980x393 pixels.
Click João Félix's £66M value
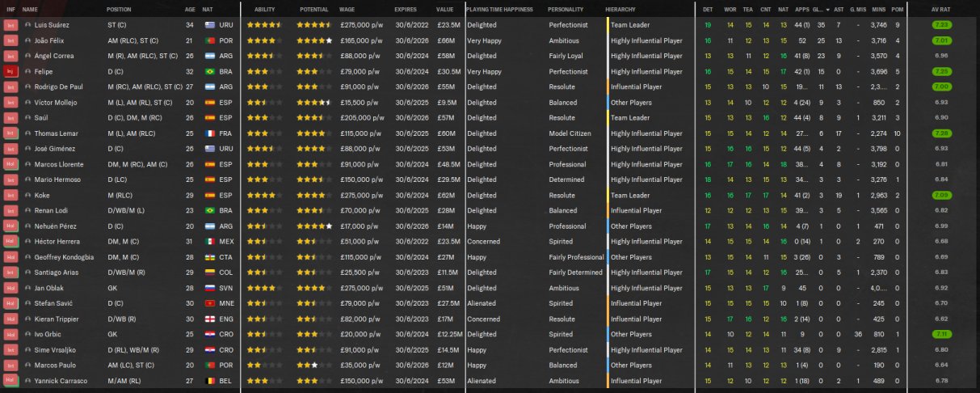click(445, 40)
